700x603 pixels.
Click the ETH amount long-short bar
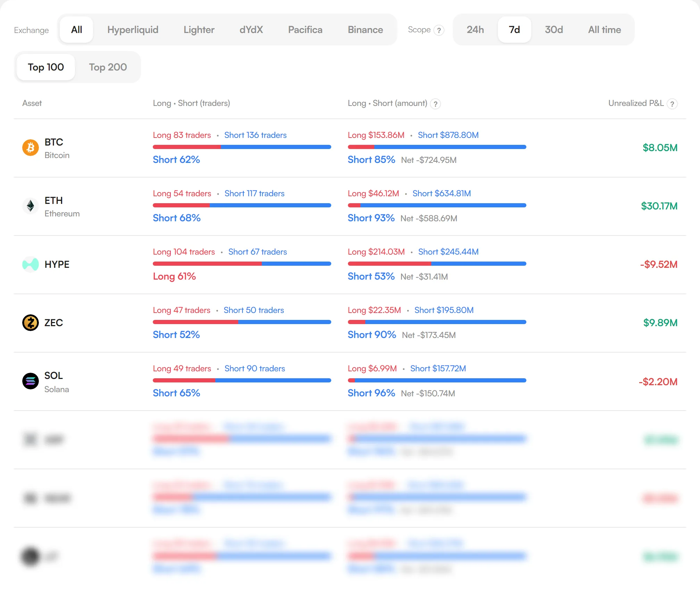[437, 205]
